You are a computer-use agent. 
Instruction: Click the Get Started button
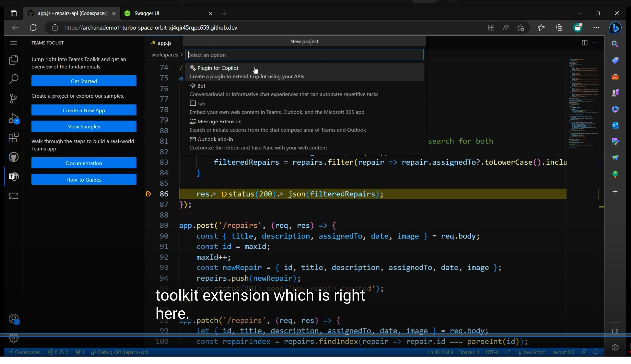pos(84,81)
